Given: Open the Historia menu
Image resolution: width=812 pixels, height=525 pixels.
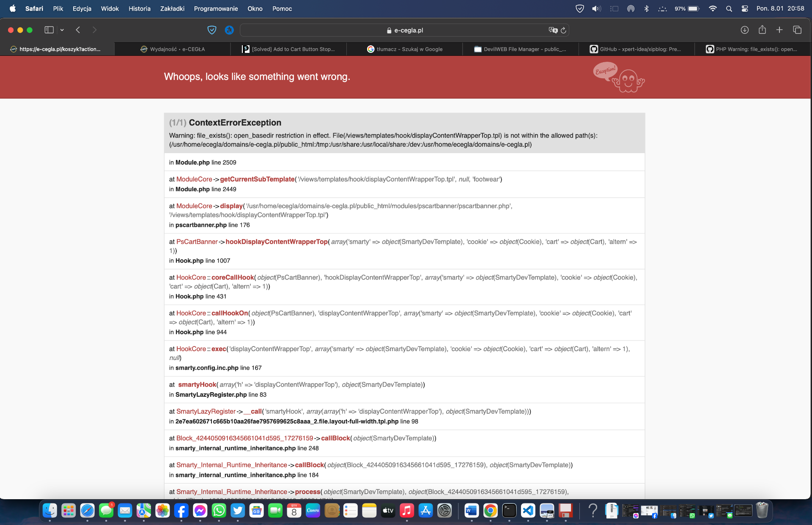Looking at the screenshot, I should (x=140, y=8).
